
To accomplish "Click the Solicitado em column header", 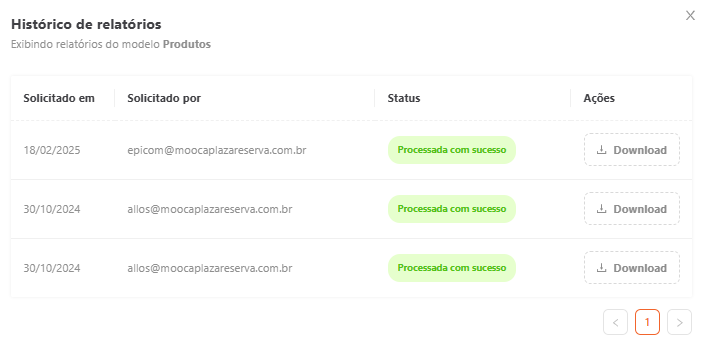I will click(59, 98).
